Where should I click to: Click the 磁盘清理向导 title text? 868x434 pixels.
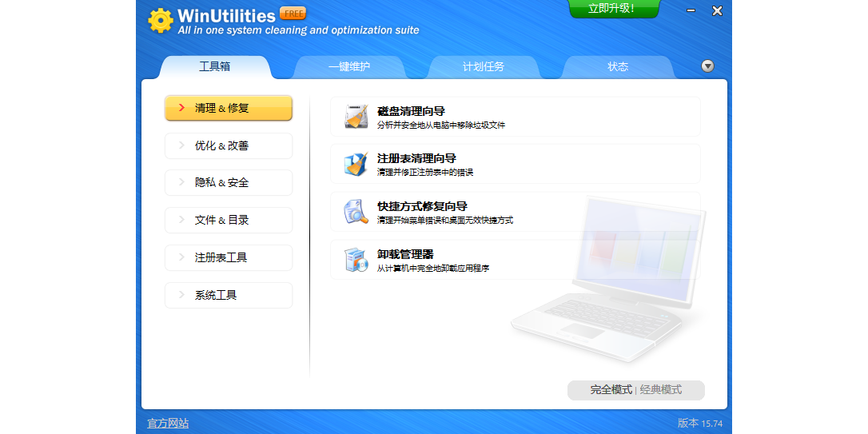412,111
